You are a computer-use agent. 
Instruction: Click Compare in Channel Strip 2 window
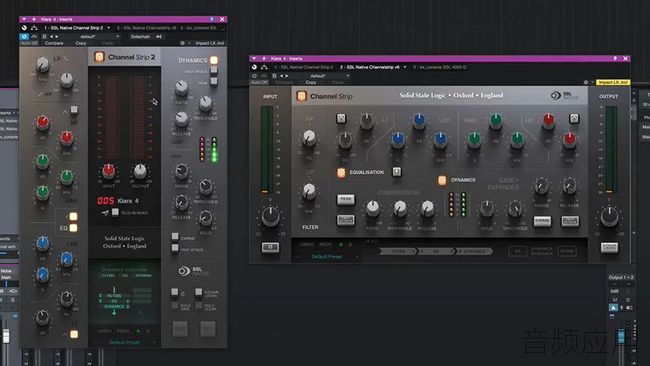coord(54,43)
